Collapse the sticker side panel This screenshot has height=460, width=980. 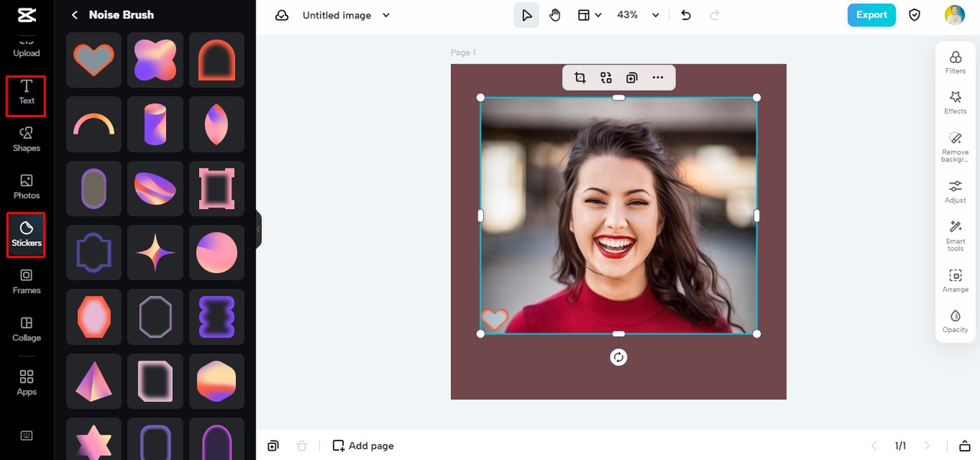pyautogui.click(x=258, y=229)
